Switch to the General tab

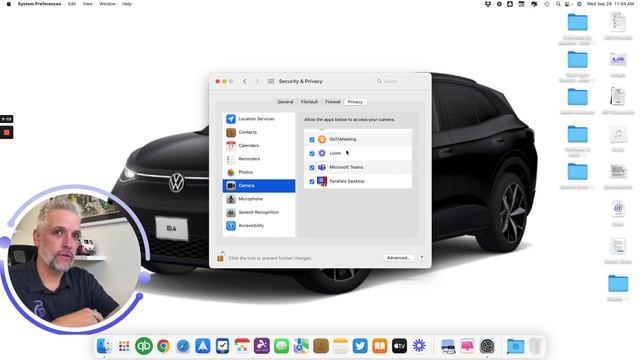pyautogui.click(x=285, y=102)
